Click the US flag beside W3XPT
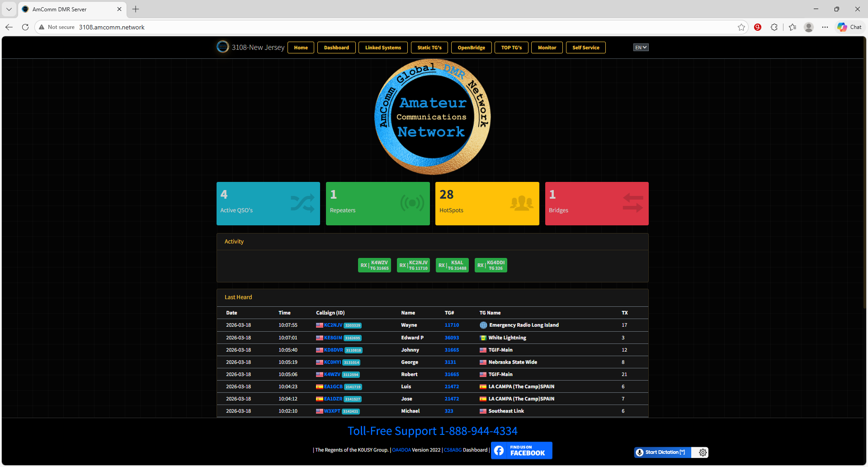The height and width of the screenshot is (467, 868). 319,411
